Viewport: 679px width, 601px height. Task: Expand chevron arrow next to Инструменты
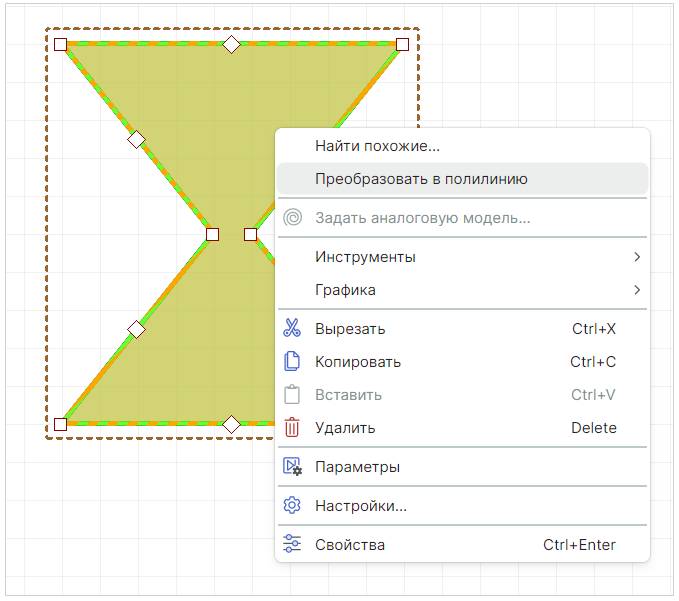[x=637, y=257]
